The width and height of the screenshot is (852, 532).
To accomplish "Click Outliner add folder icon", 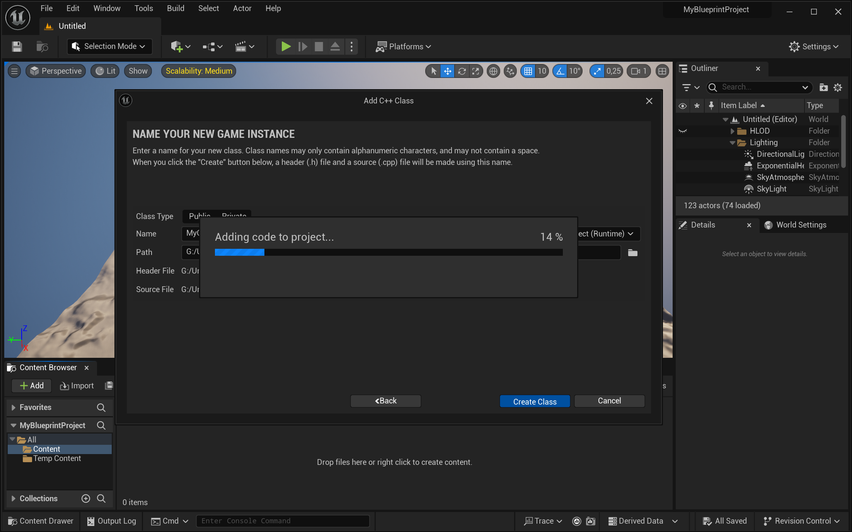I will 824,87.
